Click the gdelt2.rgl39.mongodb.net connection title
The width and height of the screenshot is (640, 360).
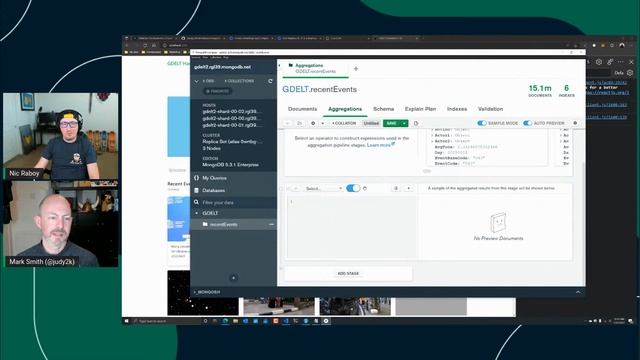click(x=222, y=67)
